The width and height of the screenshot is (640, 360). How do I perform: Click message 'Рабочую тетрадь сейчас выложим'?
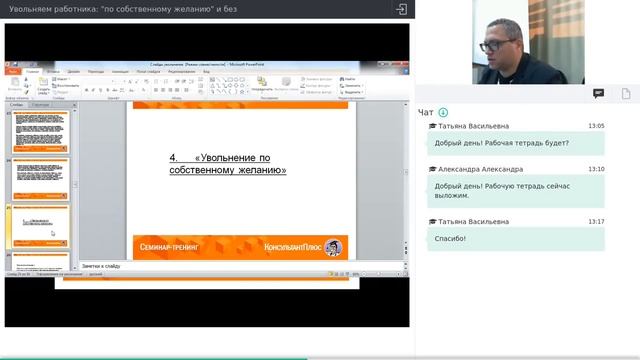(516, 191)
